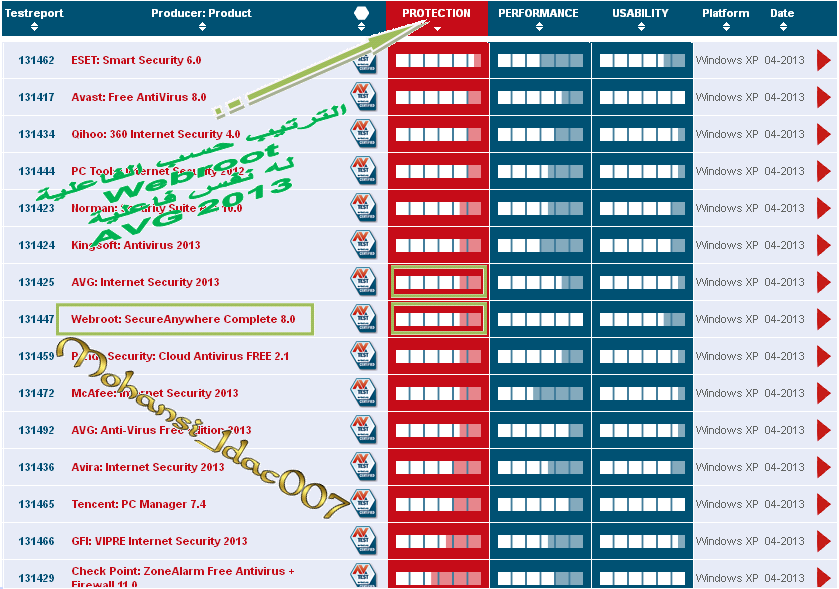Open AV-Test badge for AVG Internet Security 2013
Viewport: 839px width, 589px height.
(x=363, y=282)
